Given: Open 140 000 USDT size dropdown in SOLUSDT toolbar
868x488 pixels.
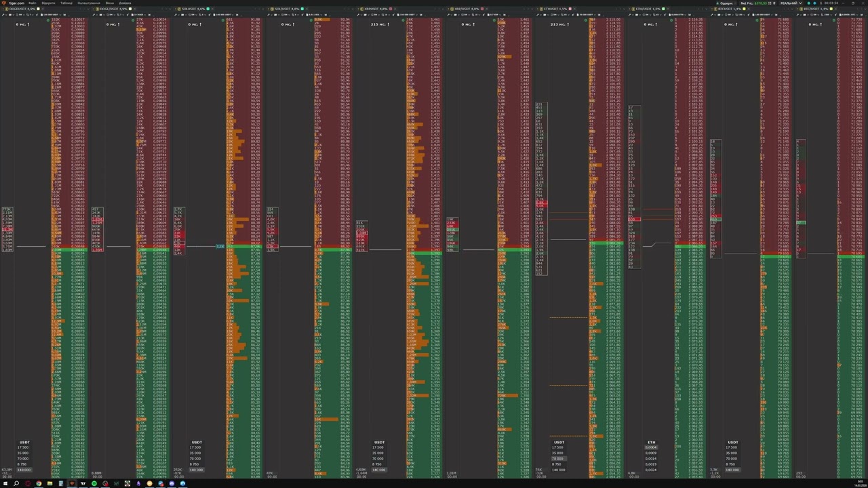Looking at the screenshot, I should pos(224,14).
